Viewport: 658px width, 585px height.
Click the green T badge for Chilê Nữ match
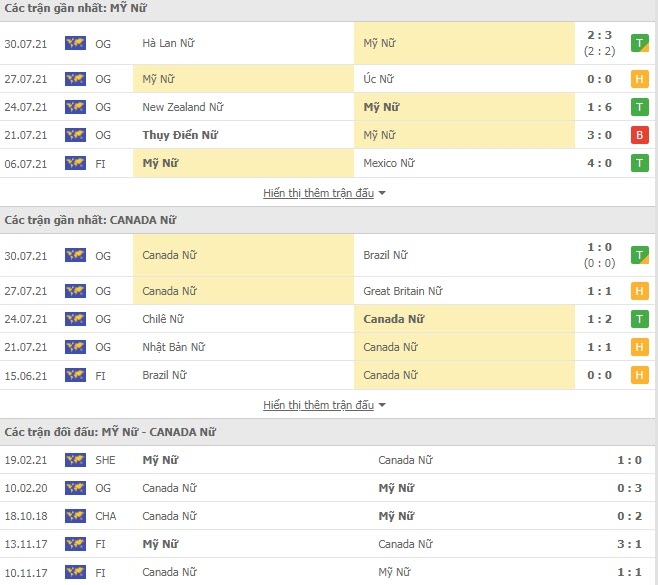click(640, 319)
